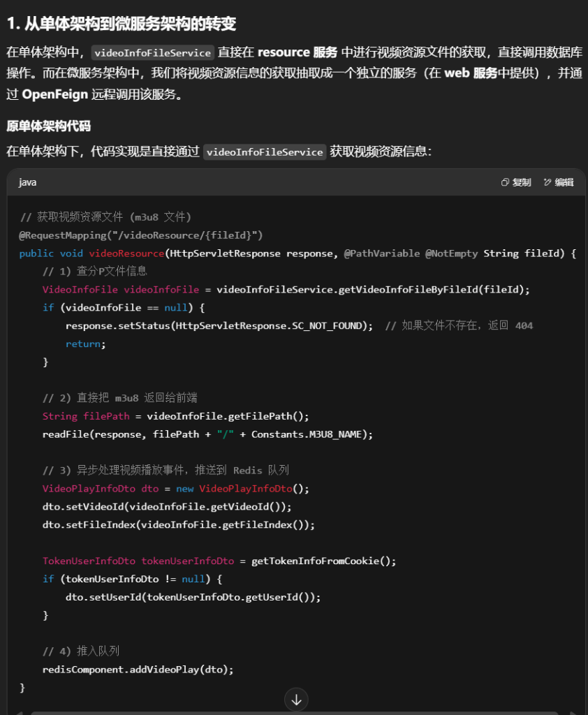Click the bold 'resource 服务' text

(x=297, y=52)
